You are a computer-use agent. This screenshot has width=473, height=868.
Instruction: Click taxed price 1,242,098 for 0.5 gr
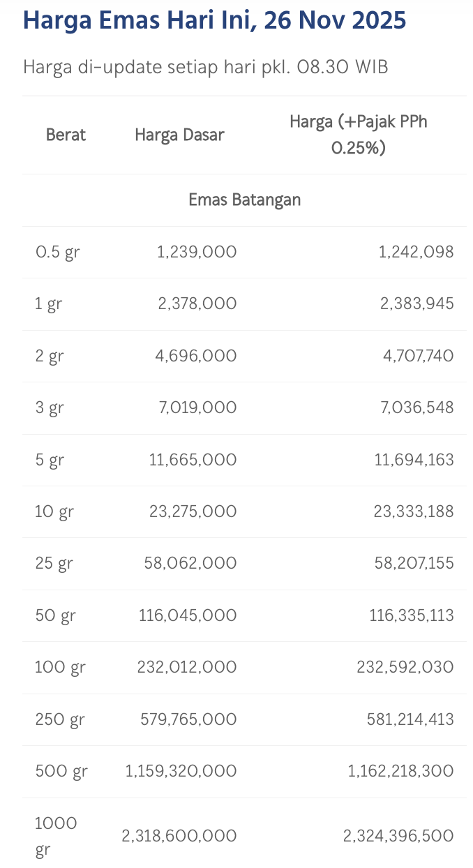click(x=416, y=252)
